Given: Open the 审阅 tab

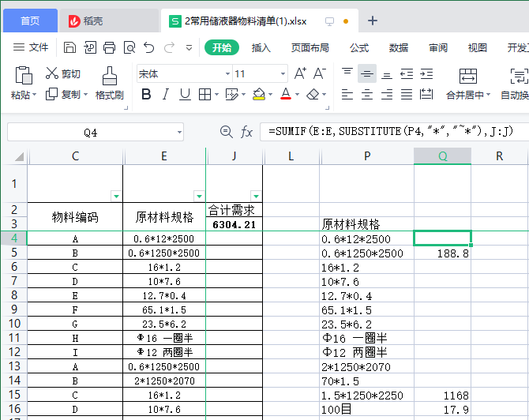Looking at the screenshot, I should 438,48.
